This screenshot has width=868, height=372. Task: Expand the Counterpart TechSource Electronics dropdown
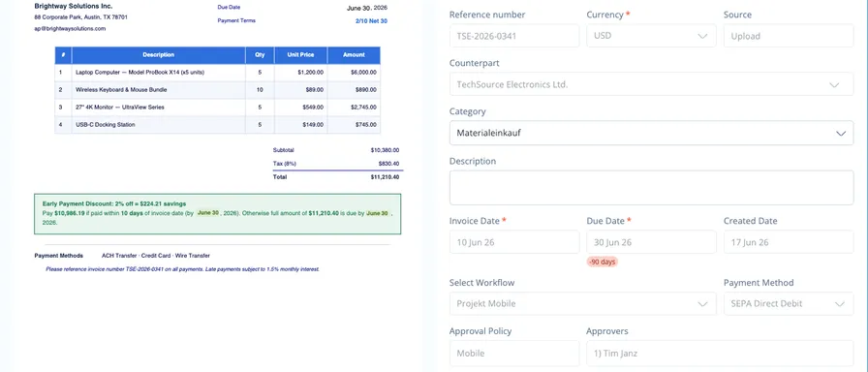pyautogui.click(x=651, y=84)
